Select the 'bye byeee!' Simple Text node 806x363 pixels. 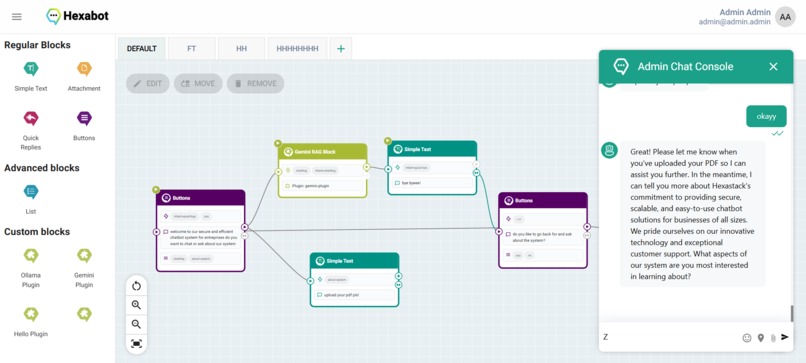(x=432, y=168)
